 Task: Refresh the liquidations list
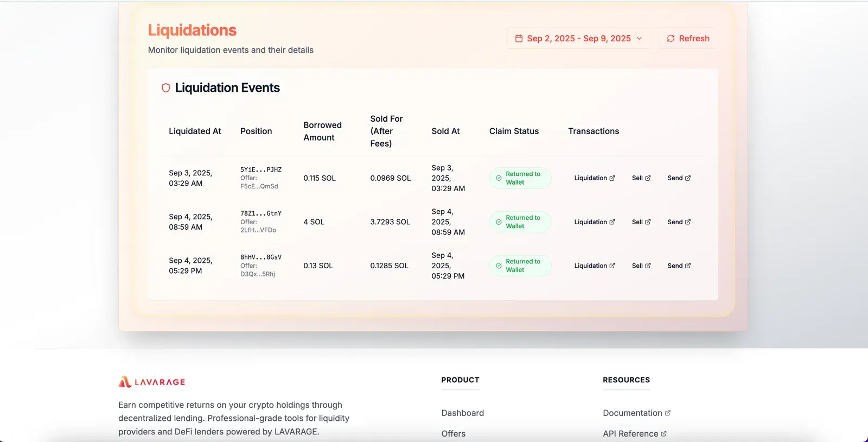688,39
